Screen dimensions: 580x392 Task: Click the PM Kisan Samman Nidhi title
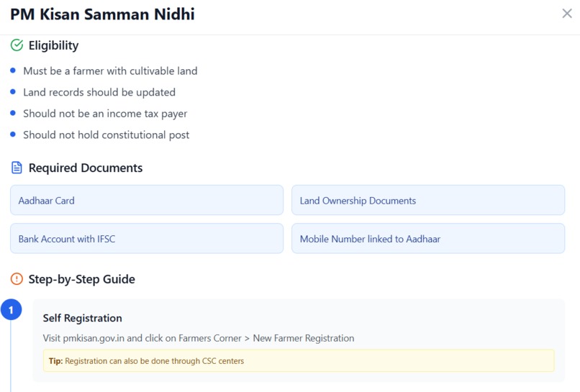(102, 14)
